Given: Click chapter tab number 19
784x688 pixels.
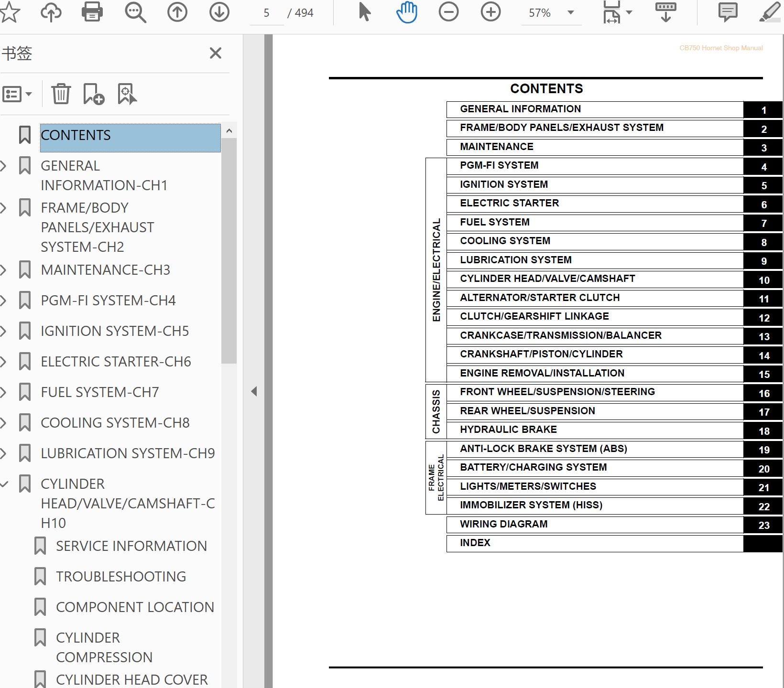Looking at the screenshot, I should [763, 450].
